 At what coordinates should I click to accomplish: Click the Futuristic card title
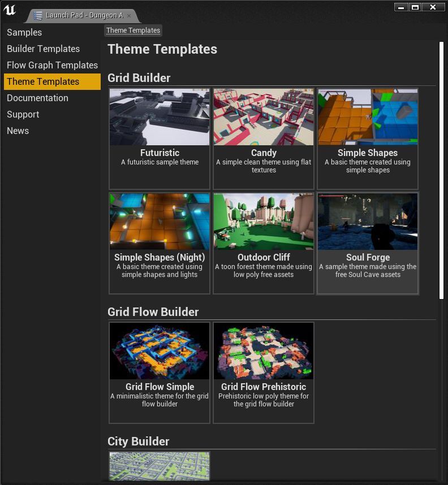[x=160, y=153]
